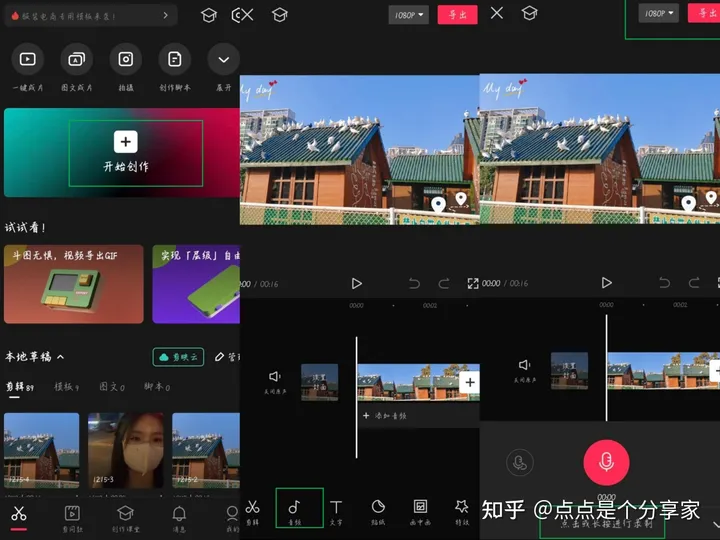
Task: Open draft thumbnail labeled 1215-3
Action: tap(126, 450)
